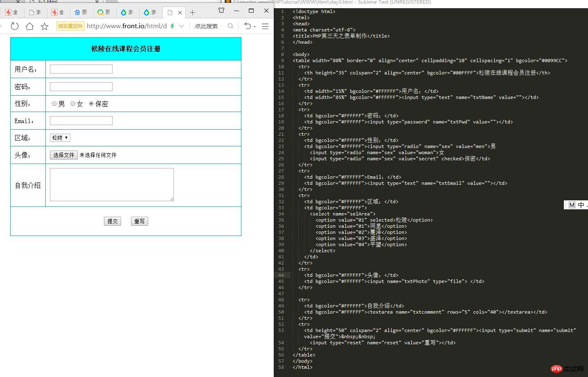
Task: Click the 未选择任何文件 text
Action: pos(98,155)
